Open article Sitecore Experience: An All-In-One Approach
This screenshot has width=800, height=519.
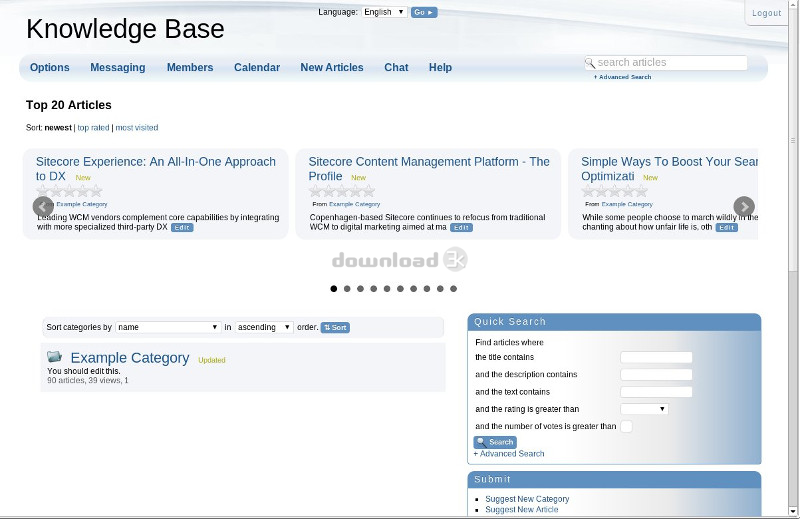pos(156,168)
